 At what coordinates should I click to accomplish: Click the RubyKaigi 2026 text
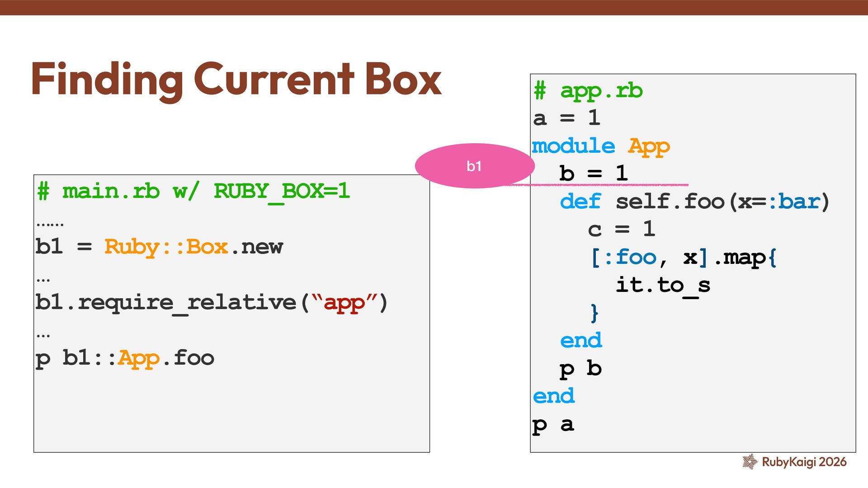[804, 462]
